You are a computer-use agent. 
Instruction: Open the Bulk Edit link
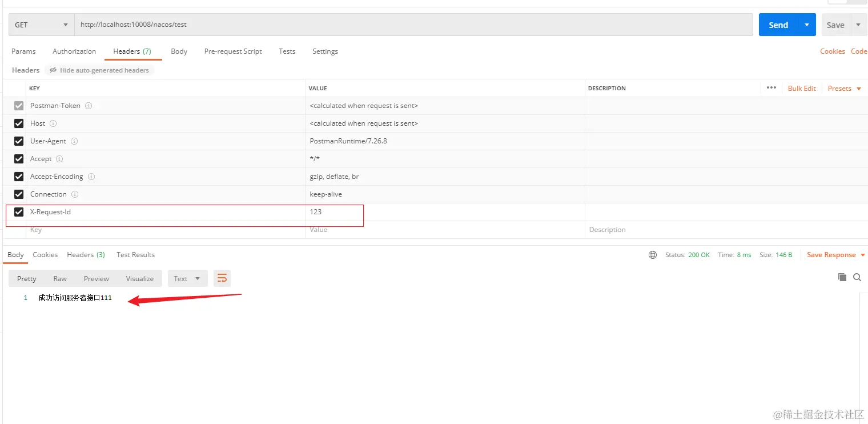tap(802, 89)
